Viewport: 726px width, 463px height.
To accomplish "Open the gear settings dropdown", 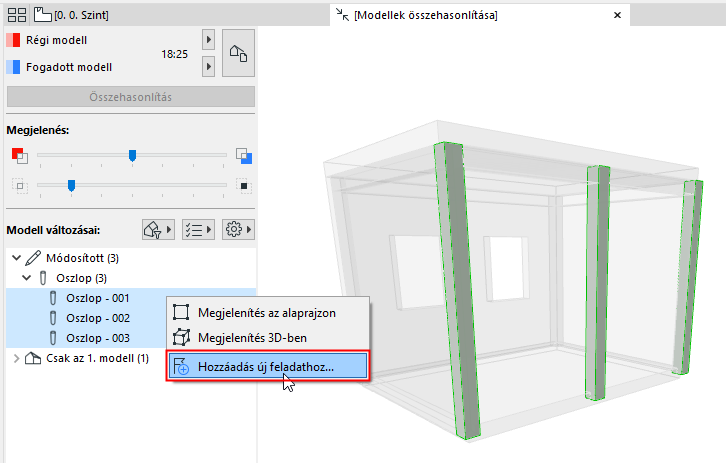I will click(x=238, y=230).
